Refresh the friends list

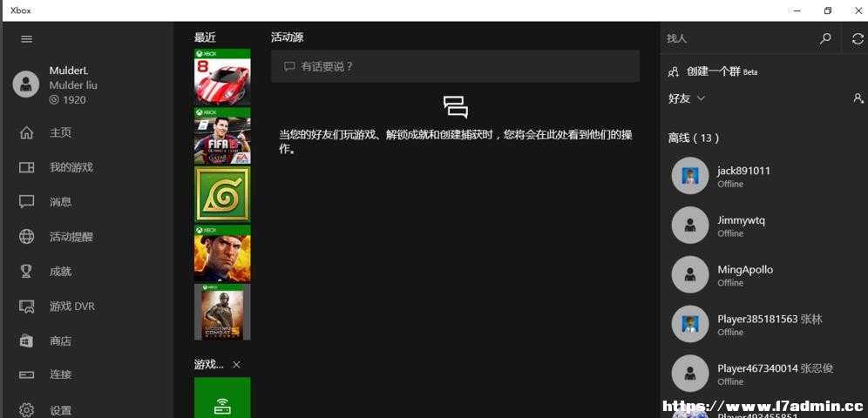point(858,38)
